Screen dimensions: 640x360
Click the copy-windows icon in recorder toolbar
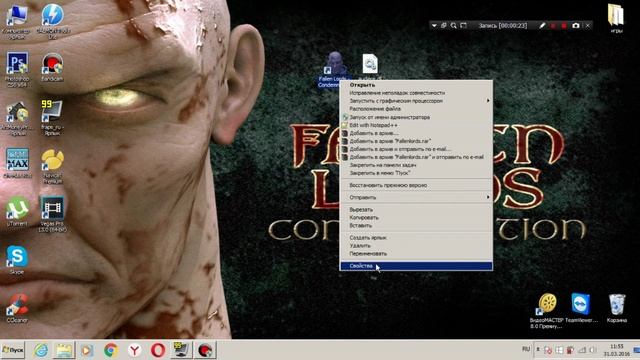click(x=444, y=25)
